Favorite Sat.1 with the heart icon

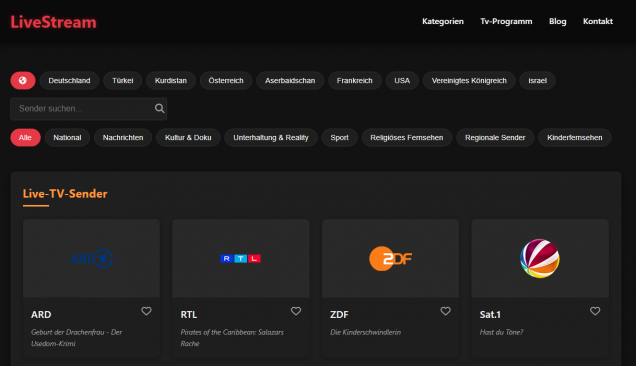tap(595, 311)
